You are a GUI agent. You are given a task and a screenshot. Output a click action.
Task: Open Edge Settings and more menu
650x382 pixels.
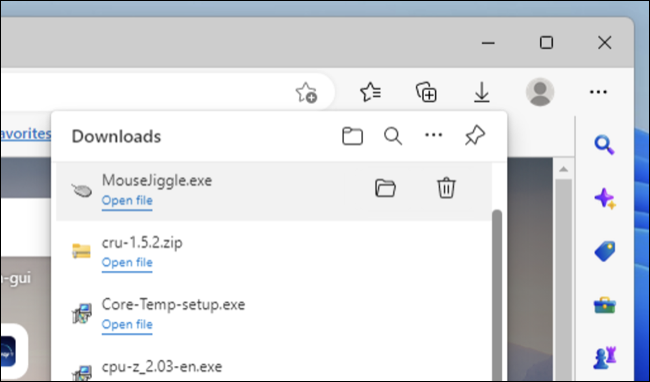[598, 92]
